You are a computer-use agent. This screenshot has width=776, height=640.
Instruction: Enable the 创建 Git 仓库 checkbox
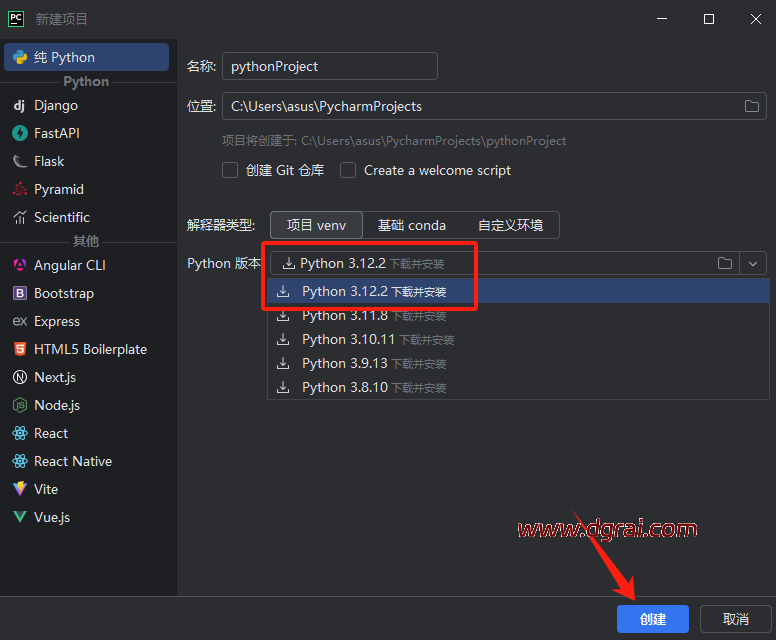(x=230, y=170)
